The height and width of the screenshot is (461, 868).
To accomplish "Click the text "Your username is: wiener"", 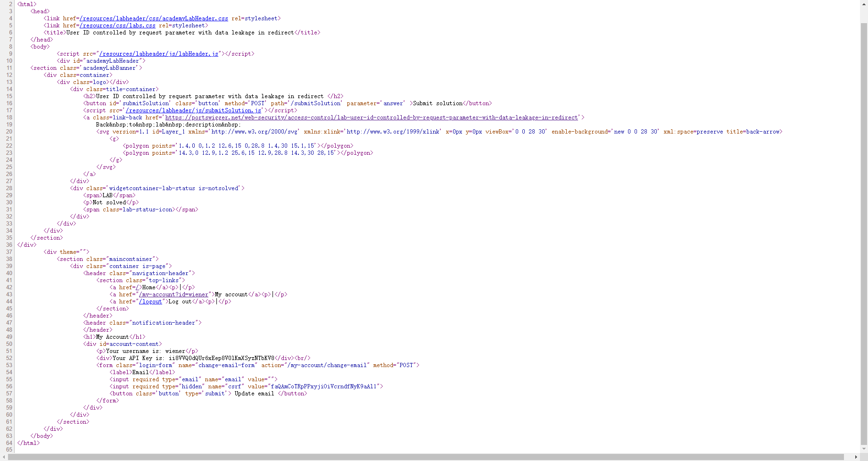I will pyautogui.click(x=145, y=351).
